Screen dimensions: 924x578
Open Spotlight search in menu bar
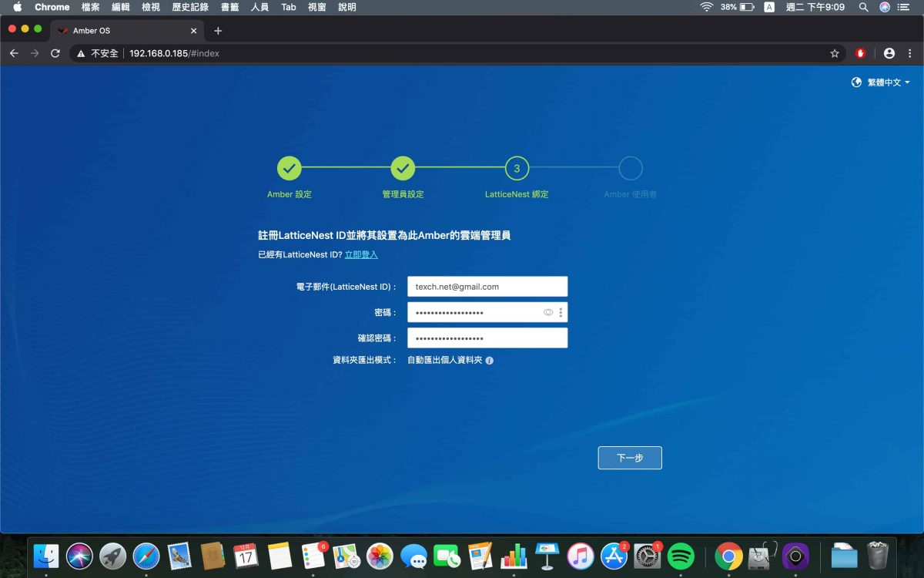pos(864,7)
